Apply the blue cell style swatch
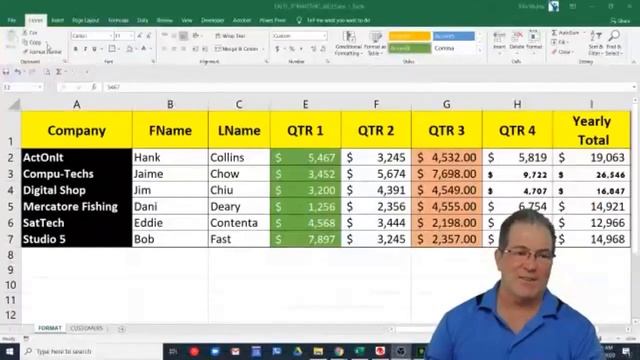 point(454,36)
